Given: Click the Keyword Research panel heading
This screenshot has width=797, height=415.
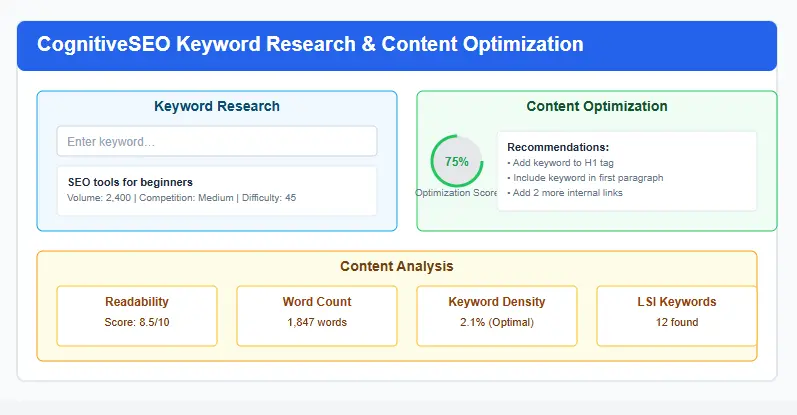Looking at the screenshot, I should 216,106.
